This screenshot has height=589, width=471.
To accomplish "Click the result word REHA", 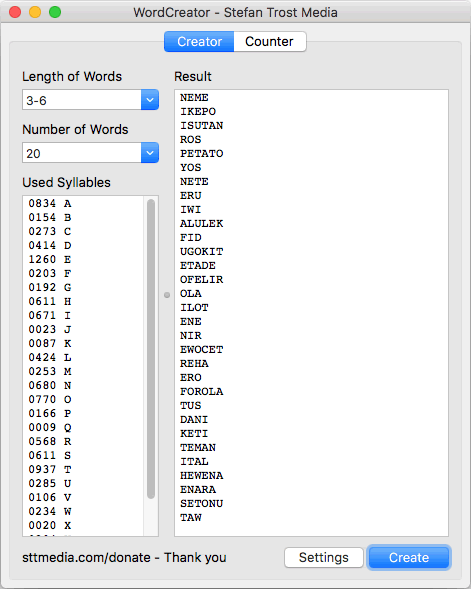I will pos(194,364).
